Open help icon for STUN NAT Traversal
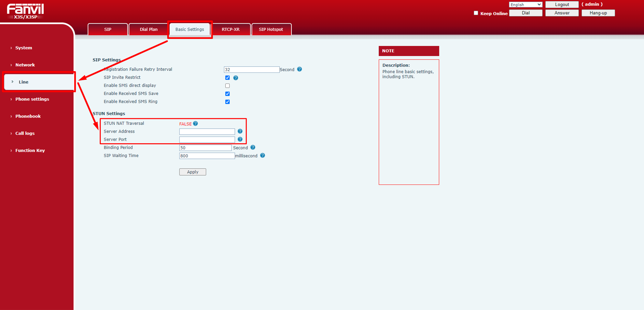The height and width of the screenshot is (310, 644). (195, 124)
